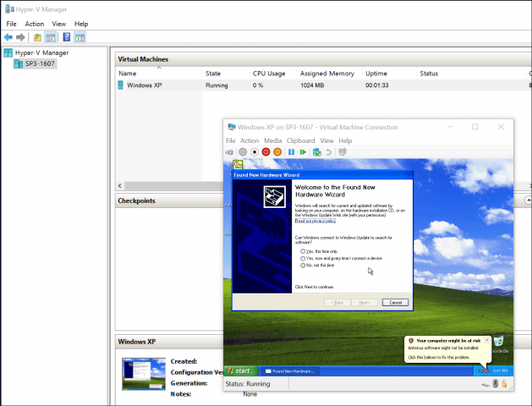The height and width of the screenshot is (406, 532).
Task: Turn off the VM with the black stop icon
Action: click(255, 152)
